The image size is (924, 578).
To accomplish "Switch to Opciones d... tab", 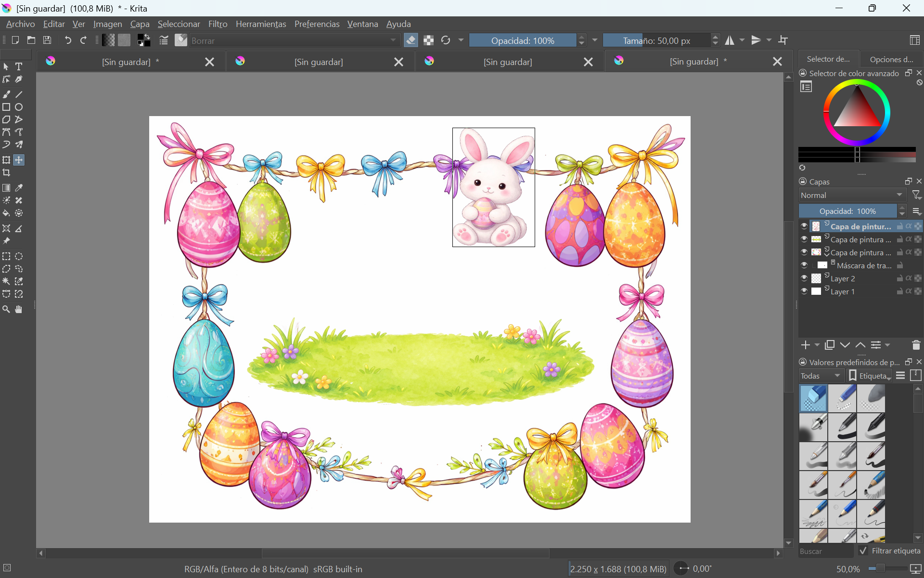I will [891, 59].
